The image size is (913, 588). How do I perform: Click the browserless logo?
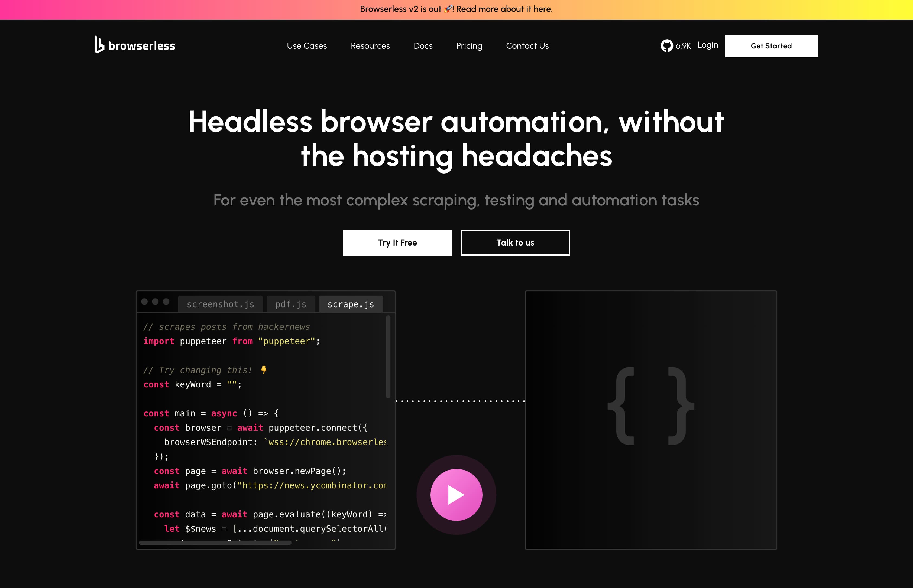tap(135, 45)
